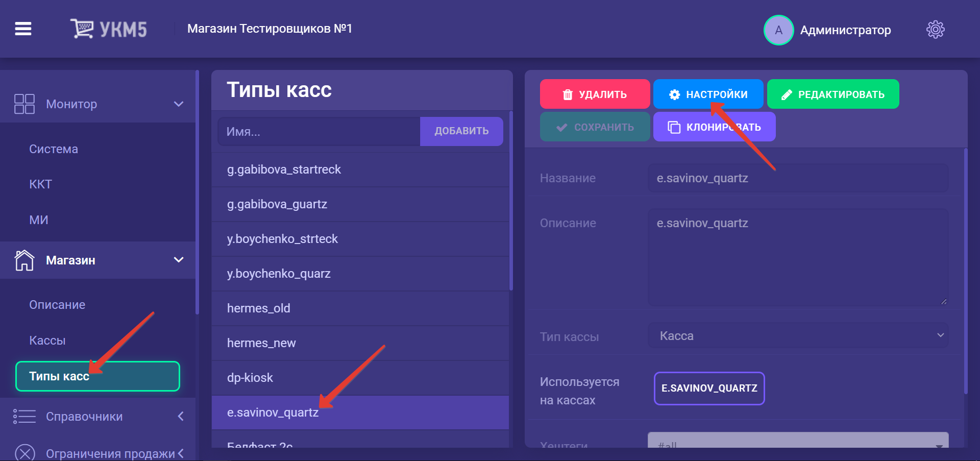Click the UKM5 shopping cart logo

point(82,29)
